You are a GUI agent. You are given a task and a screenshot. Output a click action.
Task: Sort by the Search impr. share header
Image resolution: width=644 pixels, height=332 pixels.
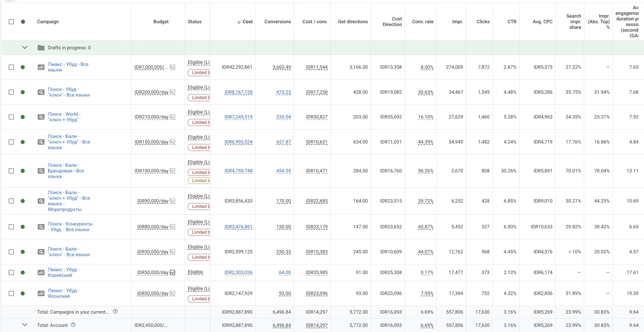[x=574, y=22]
